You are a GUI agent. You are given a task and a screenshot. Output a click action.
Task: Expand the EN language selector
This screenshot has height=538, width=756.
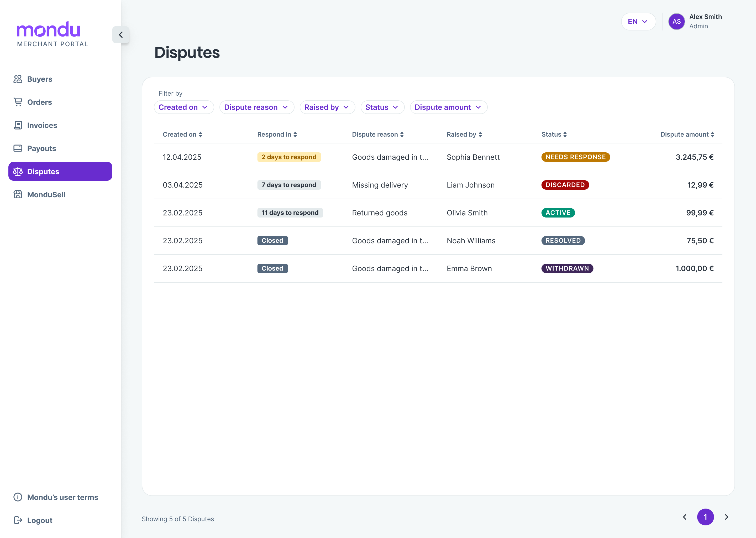pyautogui.click(x=638, y=22)
